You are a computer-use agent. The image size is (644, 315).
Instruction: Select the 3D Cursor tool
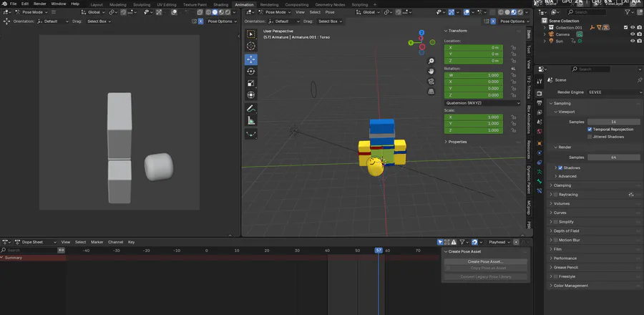click(x=251, y=47)
